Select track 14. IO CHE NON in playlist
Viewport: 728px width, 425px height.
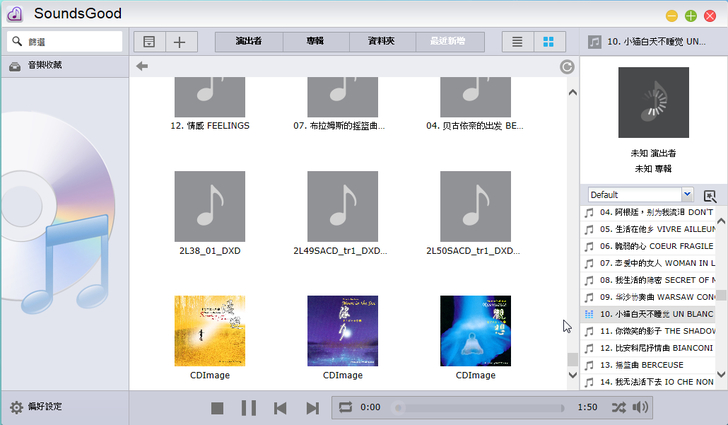point(648,382)
